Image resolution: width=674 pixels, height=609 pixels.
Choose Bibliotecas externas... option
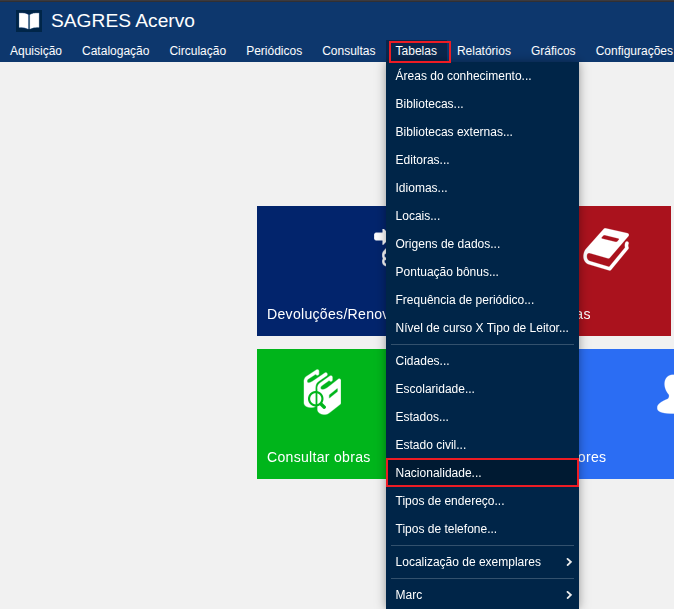pyautogui.click(x=482, y=132)
